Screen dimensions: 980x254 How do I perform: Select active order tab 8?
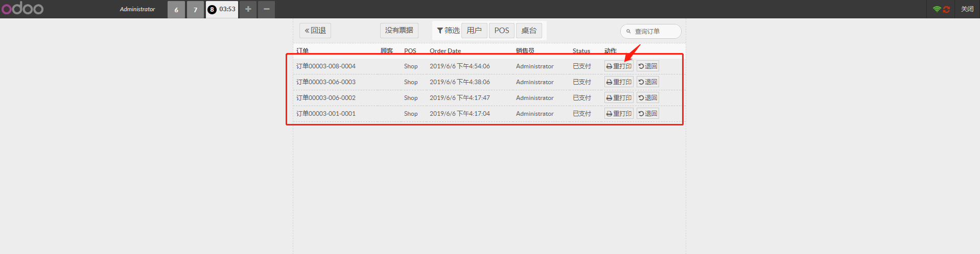tap(222, 9)
